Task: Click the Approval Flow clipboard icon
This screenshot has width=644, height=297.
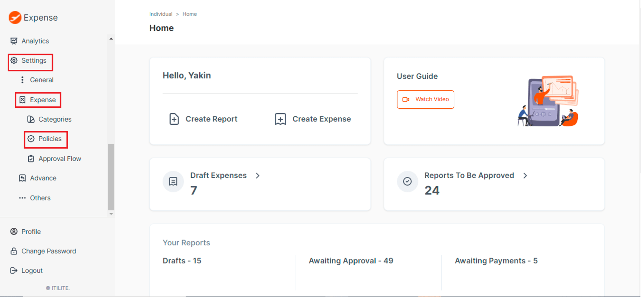Action: tap(31, 159)
